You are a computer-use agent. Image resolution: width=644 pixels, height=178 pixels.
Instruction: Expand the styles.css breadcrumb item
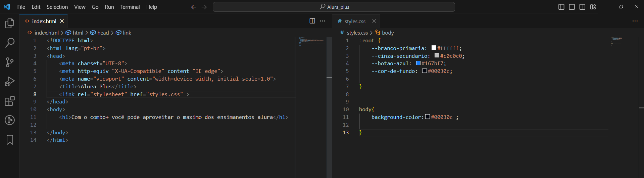(x=354, y=33)
